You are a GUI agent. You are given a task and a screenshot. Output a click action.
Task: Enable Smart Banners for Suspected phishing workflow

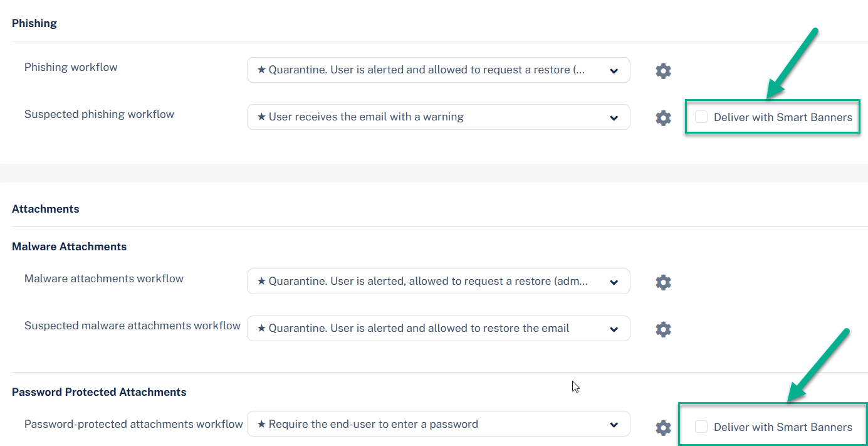701,117
